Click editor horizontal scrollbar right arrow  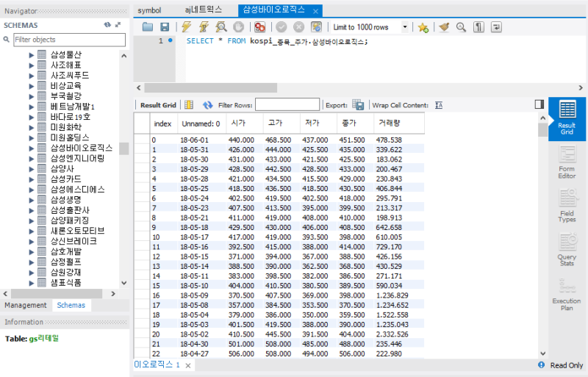[x=581, y=87]
